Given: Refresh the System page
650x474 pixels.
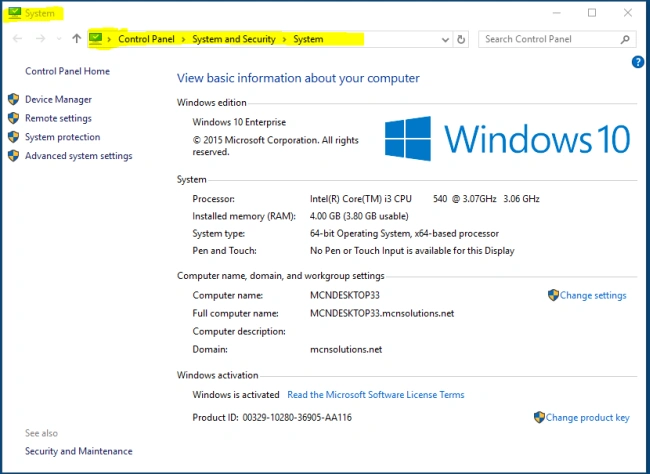Looking at the screenshot, I should 461,39.
